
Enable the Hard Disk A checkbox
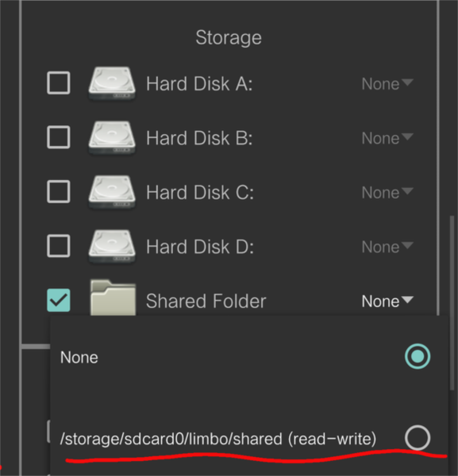[x=59, y=83]
